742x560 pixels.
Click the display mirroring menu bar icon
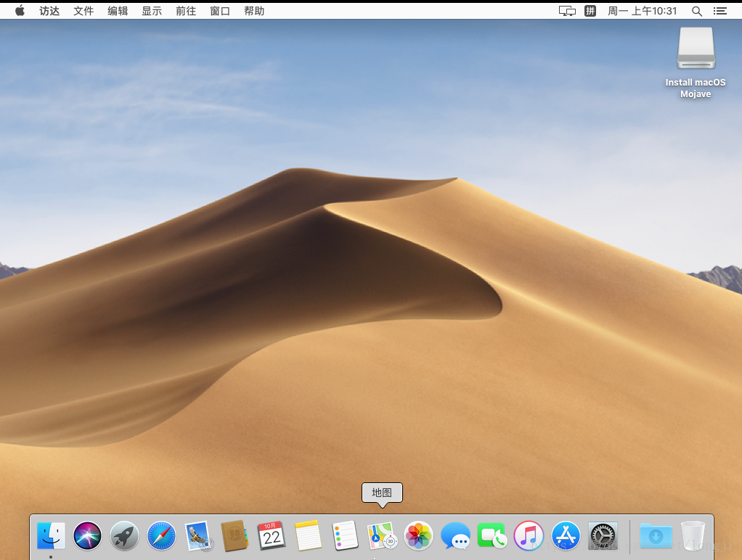567,11
